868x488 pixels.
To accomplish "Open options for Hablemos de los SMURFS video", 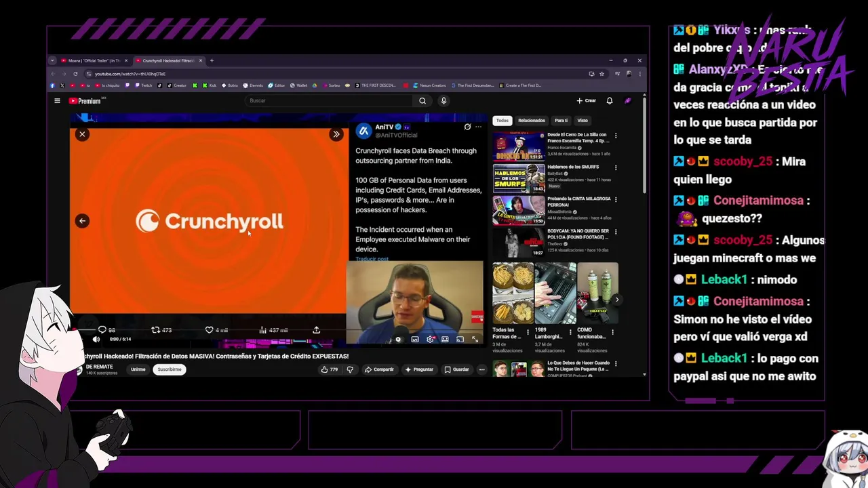I will [x=616, y=167].
